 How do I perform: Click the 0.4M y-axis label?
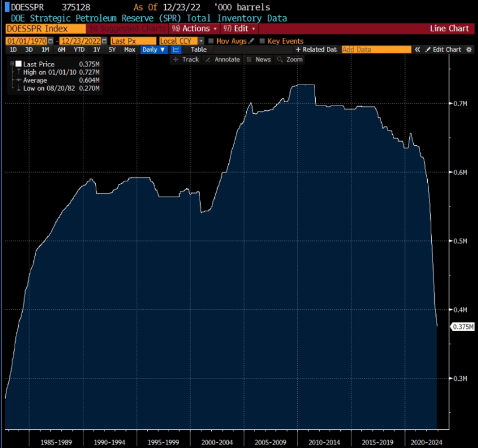[x=460, y=310]
